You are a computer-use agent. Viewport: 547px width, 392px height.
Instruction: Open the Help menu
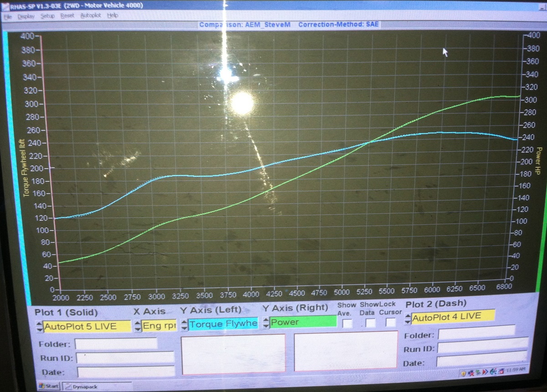(112, 15)
